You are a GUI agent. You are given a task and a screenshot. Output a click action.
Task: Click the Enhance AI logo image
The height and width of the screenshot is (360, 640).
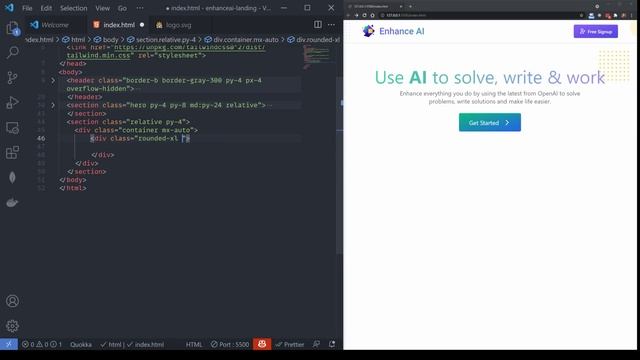point(369,31)
